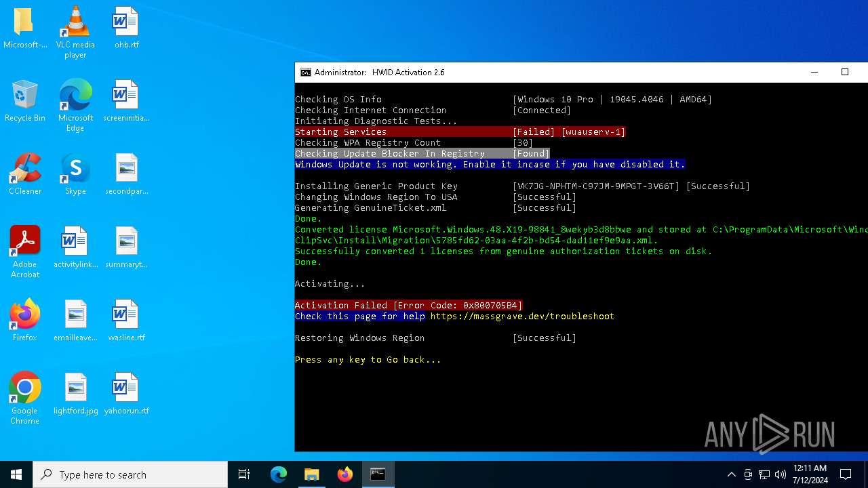
Task: Show hidden system tray icons
Action: pyautogui.click(x=731, y=474)
